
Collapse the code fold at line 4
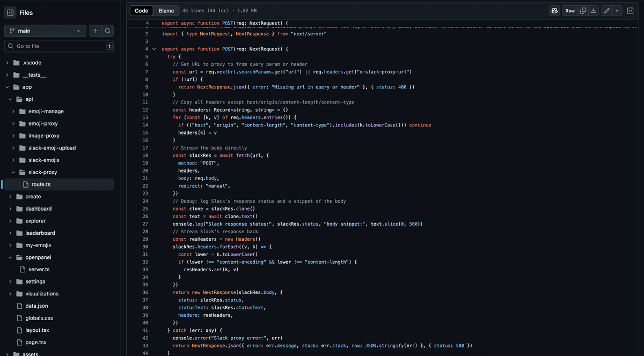click(154, 49)
